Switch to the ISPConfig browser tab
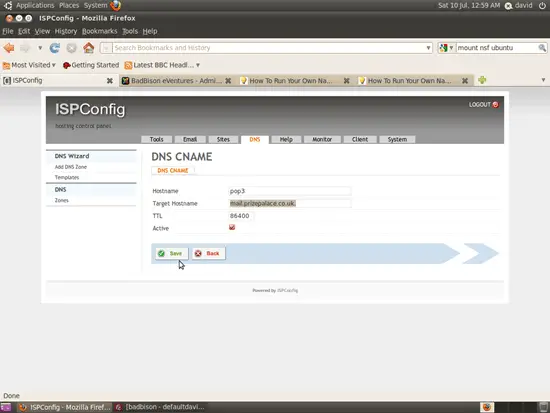The height and width of the screenshot is (413, 550). [x=56, y=81]
